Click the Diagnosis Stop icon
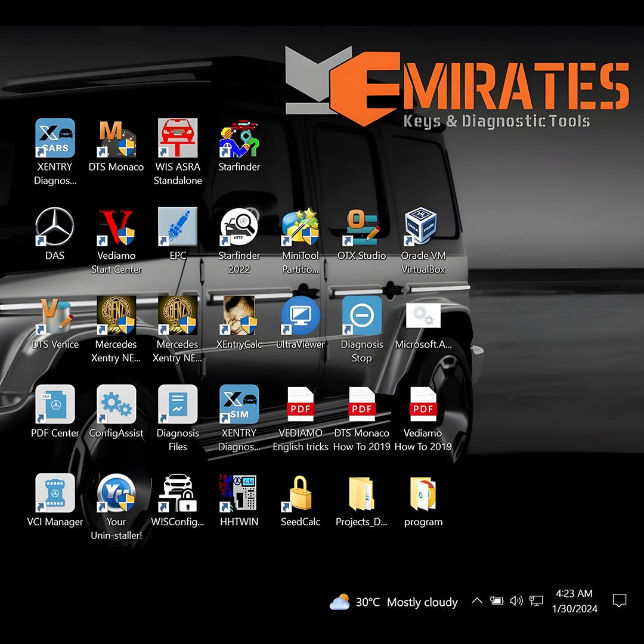 coord(362,315)
